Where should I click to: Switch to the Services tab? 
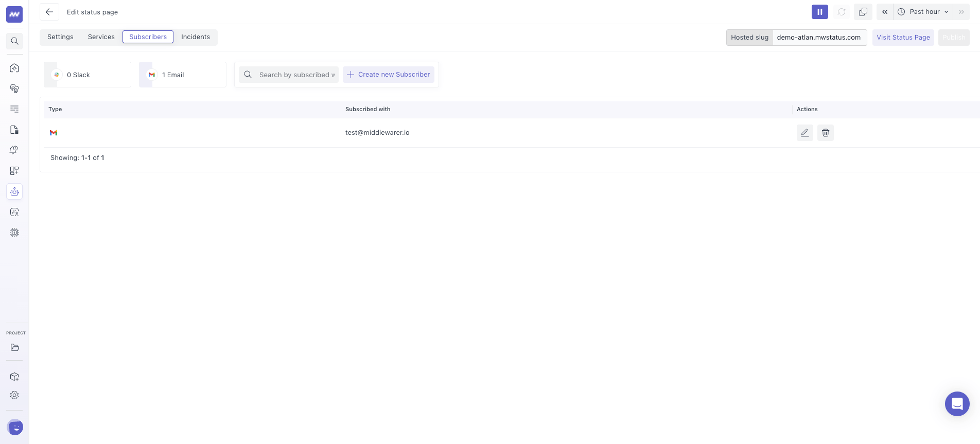point(101,37)
